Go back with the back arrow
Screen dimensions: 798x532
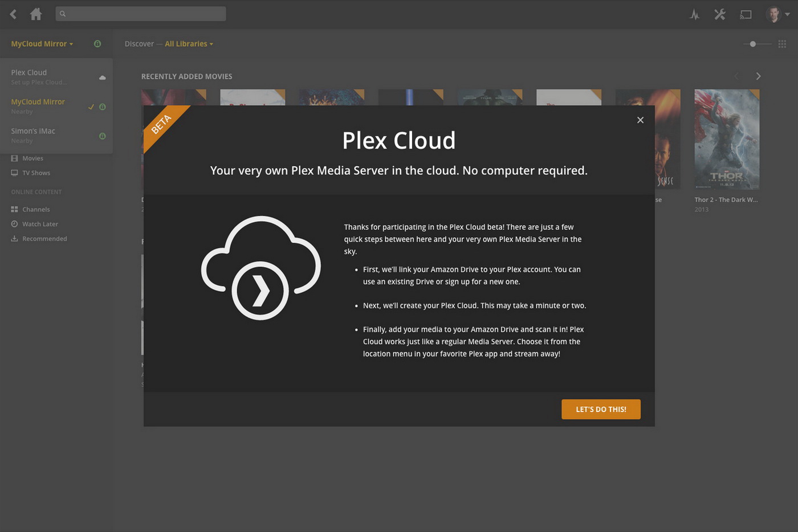pos(14,14)
